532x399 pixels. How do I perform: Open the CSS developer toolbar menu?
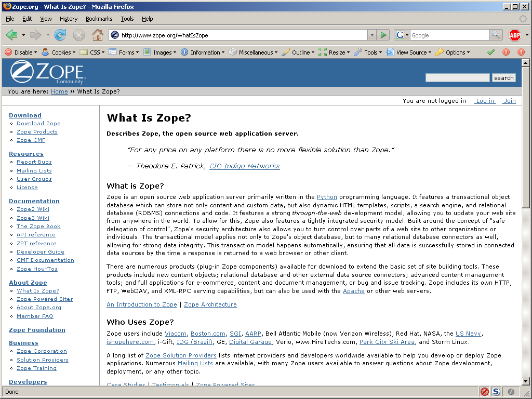coord(92,52)
